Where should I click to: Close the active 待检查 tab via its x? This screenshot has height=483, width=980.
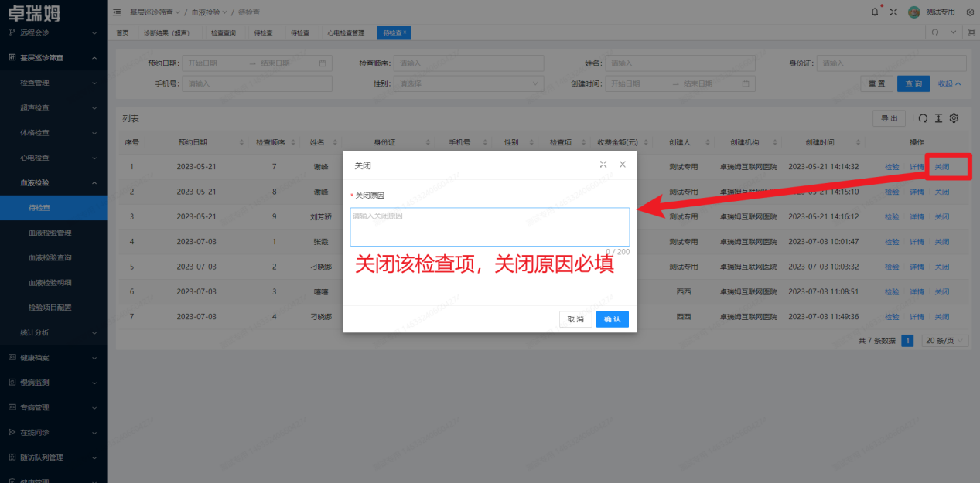(x=405, y=32)
